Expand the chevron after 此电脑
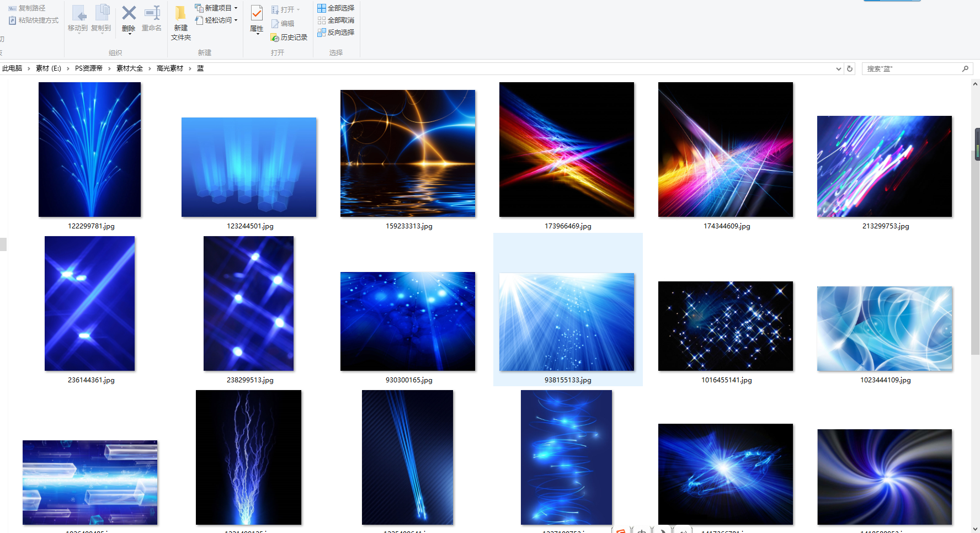 point(29,68)
